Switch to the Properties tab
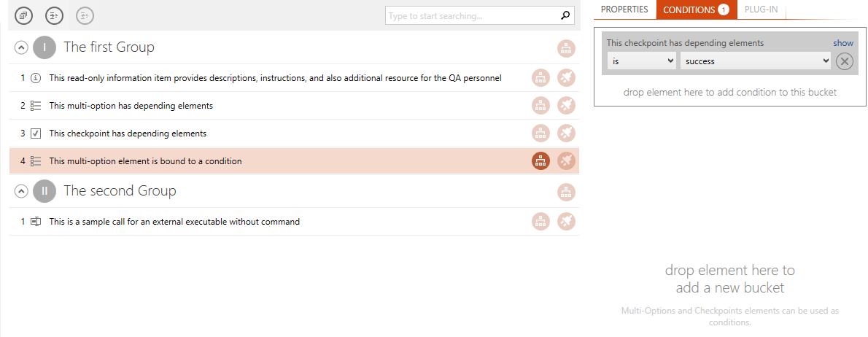 (624, 9)
